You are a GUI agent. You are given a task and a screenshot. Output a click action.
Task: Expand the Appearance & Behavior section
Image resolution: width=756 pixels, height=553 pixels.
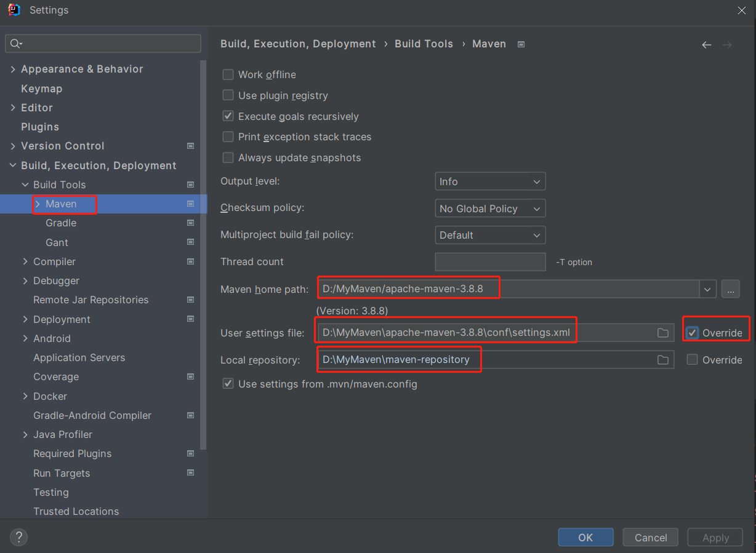click(x=13, y=69)
